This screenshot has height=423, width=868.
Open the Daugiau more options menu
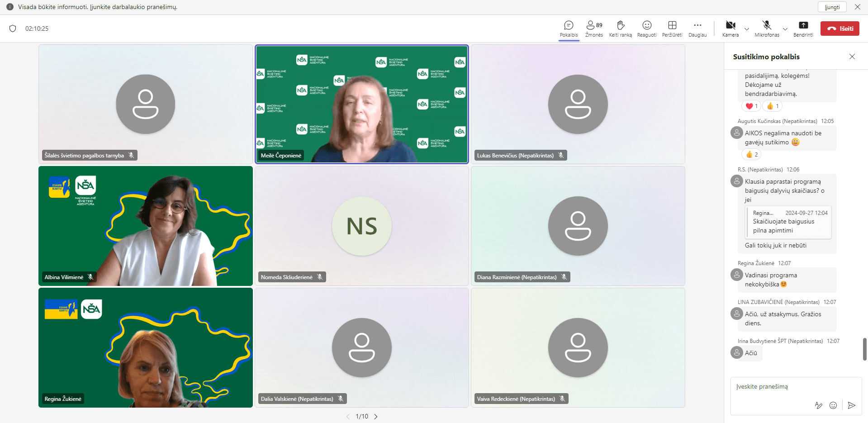[697, 26]
